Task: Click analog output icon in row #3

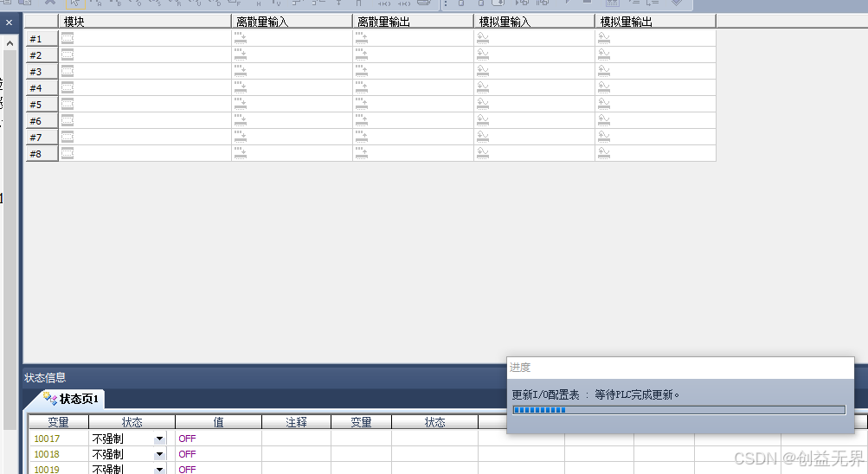Action: pos(604,71)
